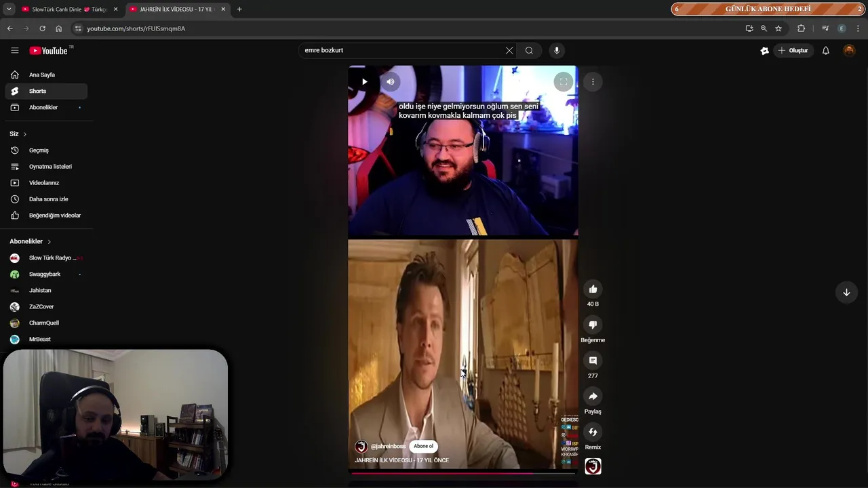Open media controls icon in toolbar
This screenshot has width=868, height=488.
(x=825, y=28)
